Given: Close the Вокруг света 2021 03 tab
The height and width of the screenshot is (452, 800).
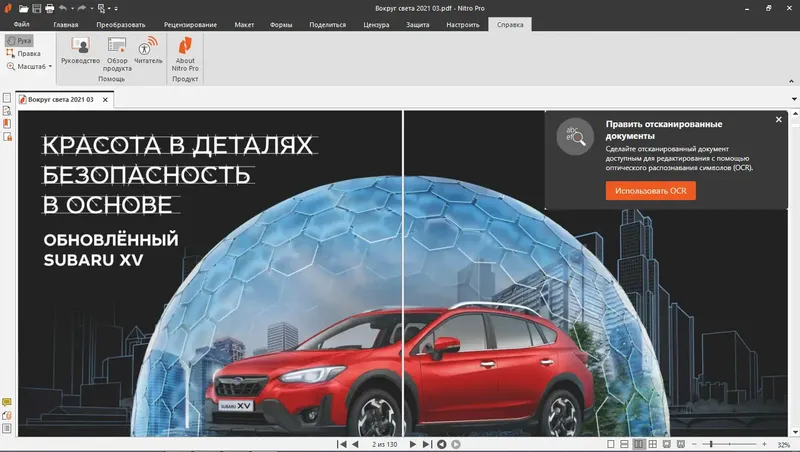Looking at the screenshot, I should point(105,99).
